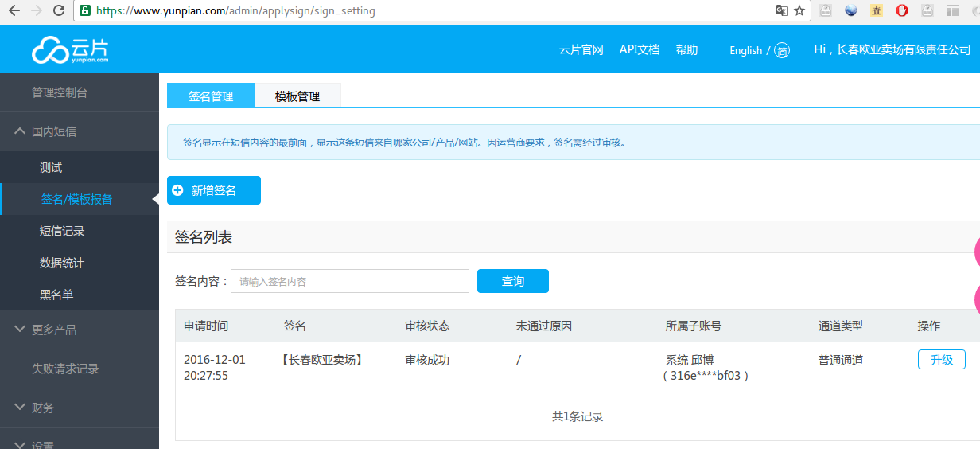The height and width of the screenshot is (449, 980).
Task: Click the gray layout grid extension icon
Action: (953, 11)
